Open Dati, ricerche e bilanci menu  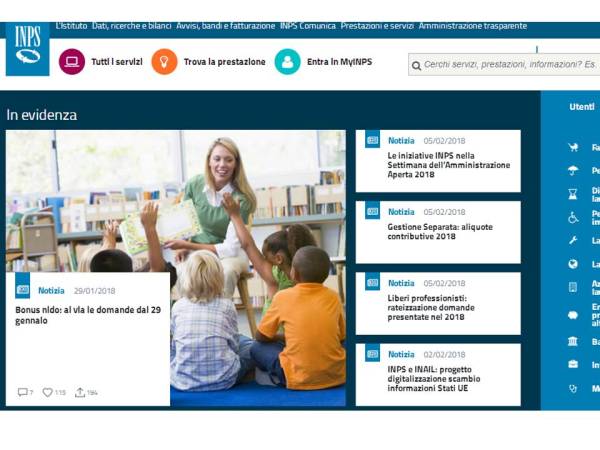pos(132,25)
